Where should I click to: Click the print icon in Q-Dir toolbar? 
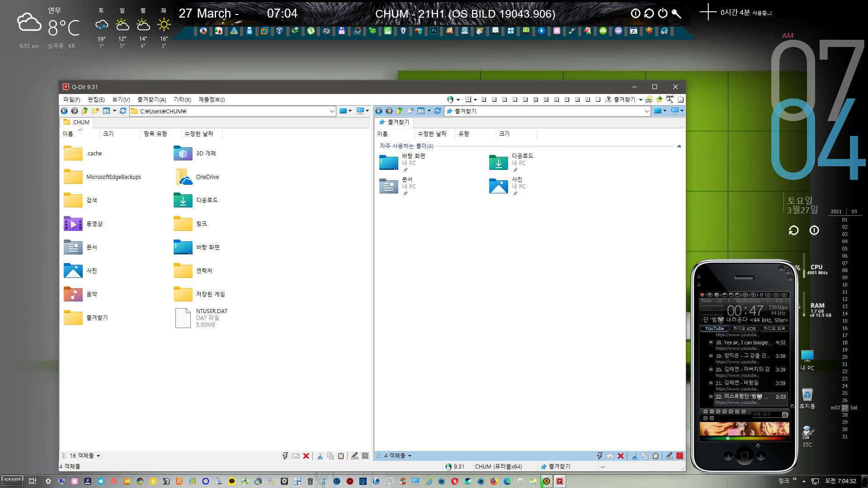point(649,99)
